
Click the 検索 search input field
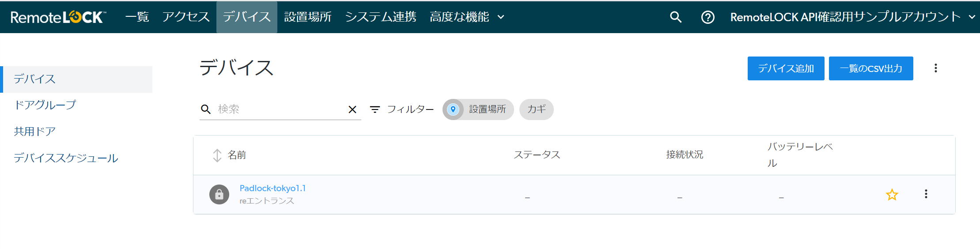point(280,109)
